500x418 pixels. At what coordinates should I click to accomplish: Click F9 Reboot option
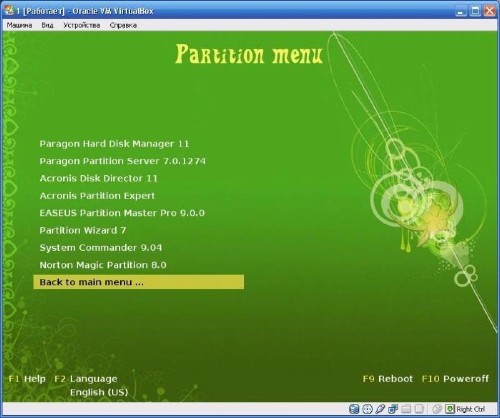[x=388, y=379]
